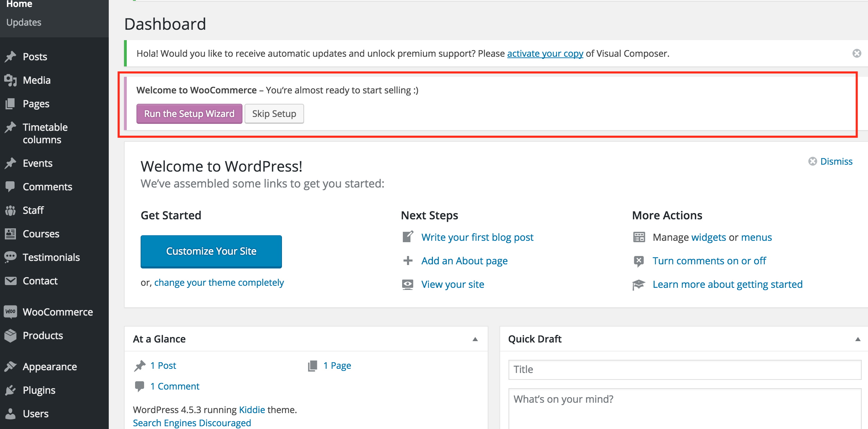This screenshot has width=868, height=429.
Task: Click the Appearance brush icon
Action: [11, 367]
